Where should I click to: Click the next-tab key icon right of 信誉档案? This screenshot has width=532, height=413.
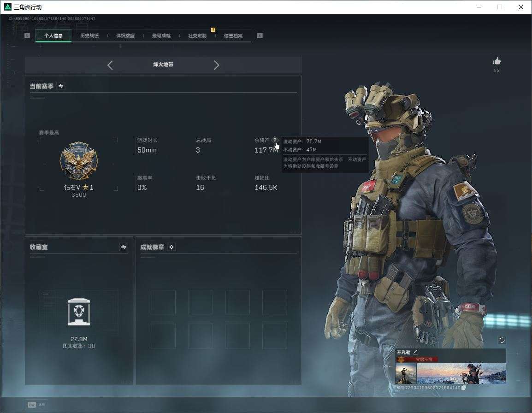point(260,35)
